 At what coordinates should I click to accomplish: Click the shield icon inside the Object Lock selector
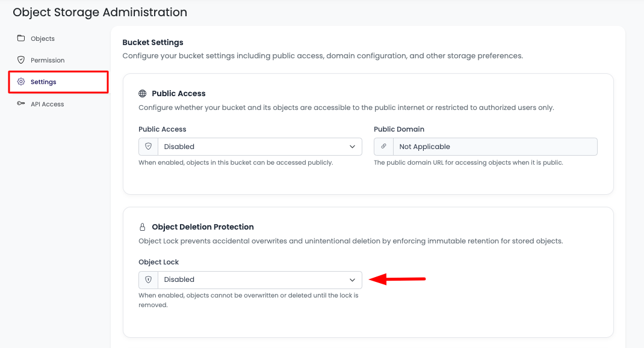pos(147,279)
